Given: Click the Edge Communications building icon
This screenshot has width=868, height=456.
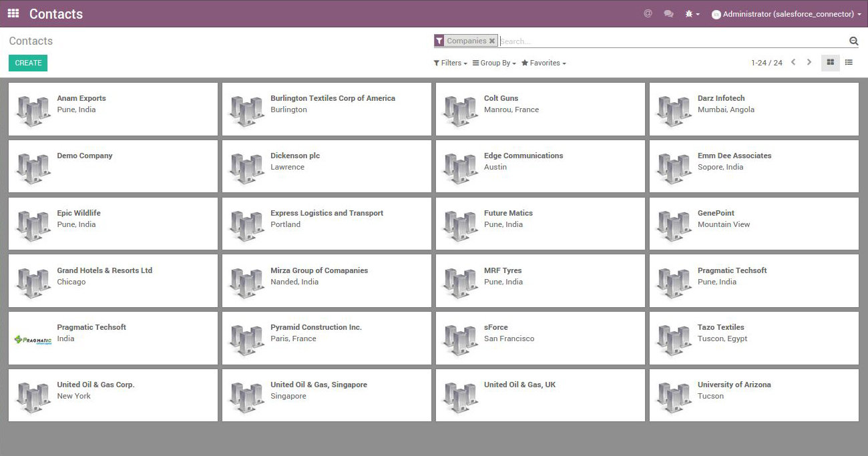Looking at the screenshot, I should click(x=460, y=169).
